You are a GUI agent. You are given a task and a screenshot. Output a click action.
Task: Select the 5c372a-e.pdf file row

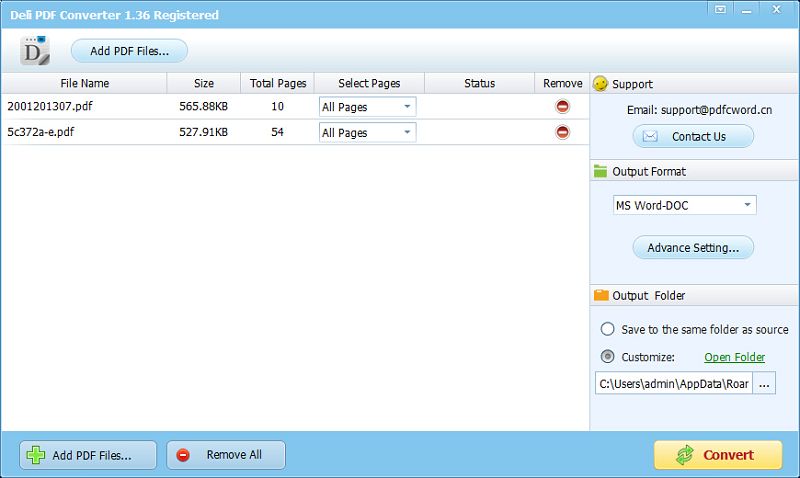295,132
